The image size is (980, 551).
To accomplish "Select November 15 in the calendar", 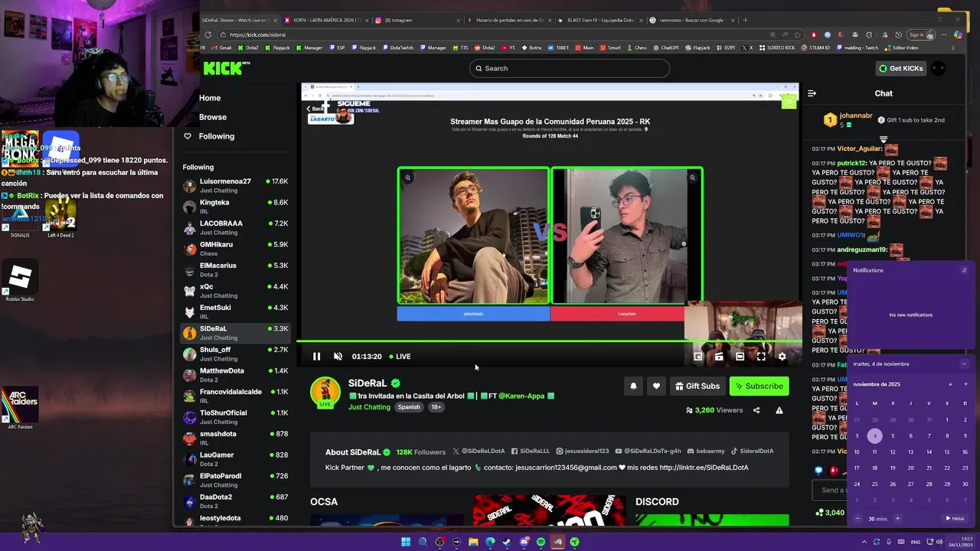I will [x=946, y=452].
